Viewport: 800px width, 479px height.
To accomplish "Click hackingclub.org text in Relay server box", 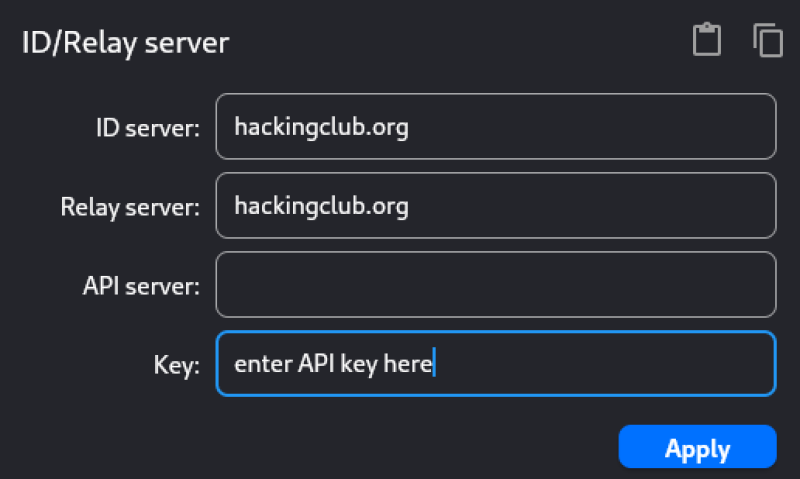I will pos(321,207).
